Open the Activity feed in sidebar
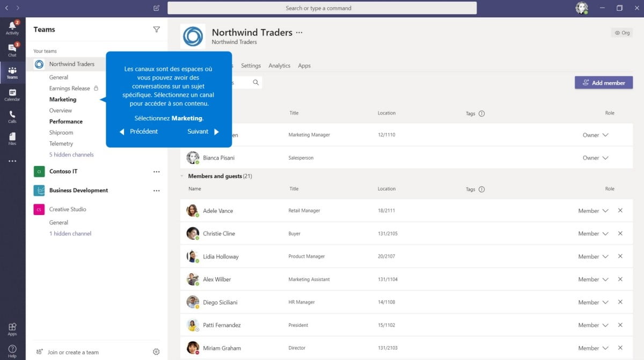 [12, 27]
